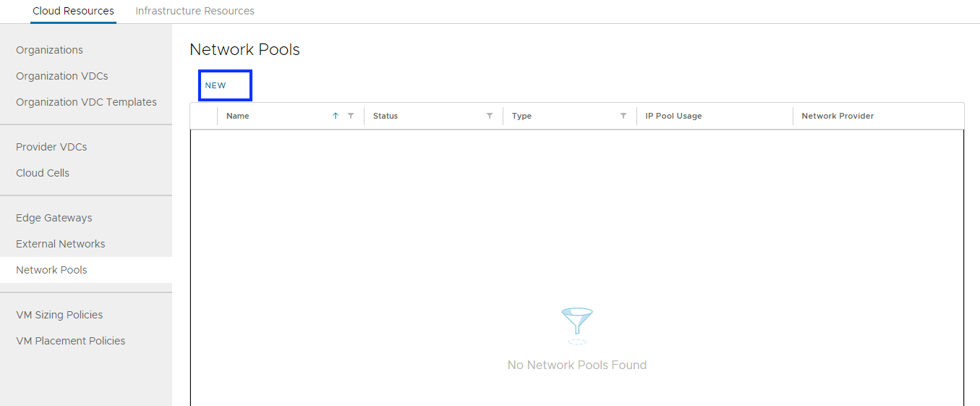Open VM Sizing Policies
The height and width of the screenshot is (406, 980).
click(x=59, y=315)
